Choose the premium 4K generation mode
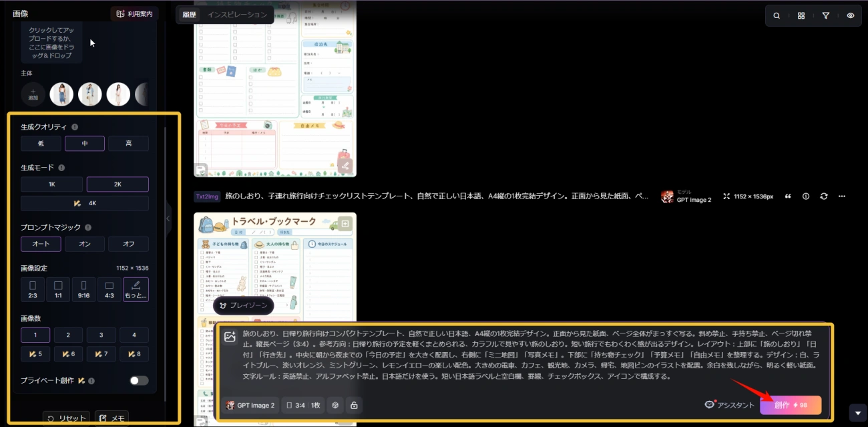The height and width of the screenshot is (427, 868). pyautogui.click(x=85, y=203)
